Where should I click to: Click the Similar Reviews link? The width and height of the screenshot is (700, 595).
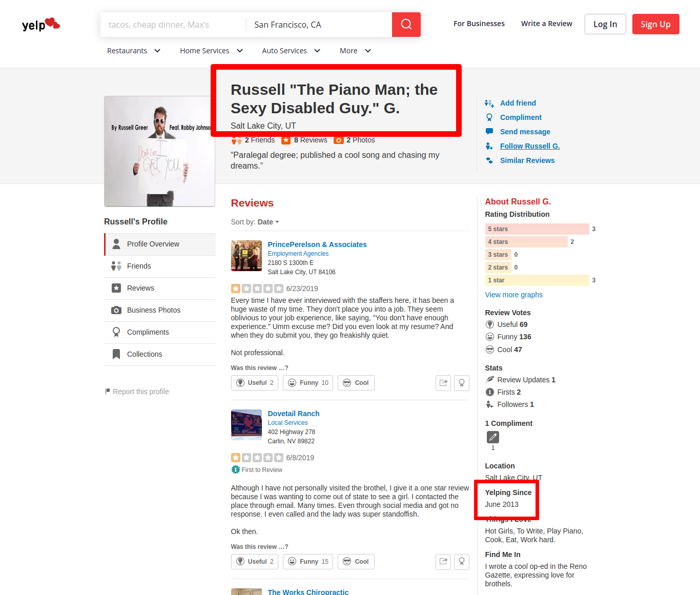(x=527, y=160)
